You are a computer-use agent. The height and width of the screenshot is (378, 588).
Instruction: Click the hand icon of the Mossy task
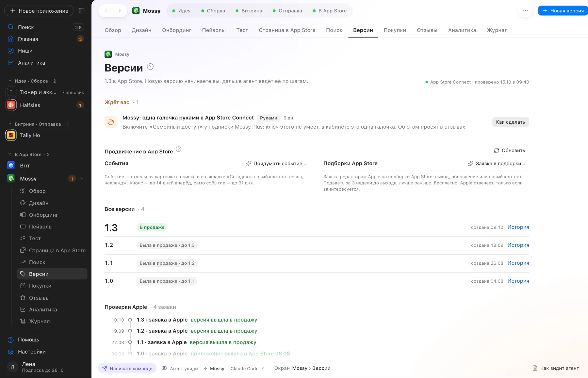tap(111, 122)
